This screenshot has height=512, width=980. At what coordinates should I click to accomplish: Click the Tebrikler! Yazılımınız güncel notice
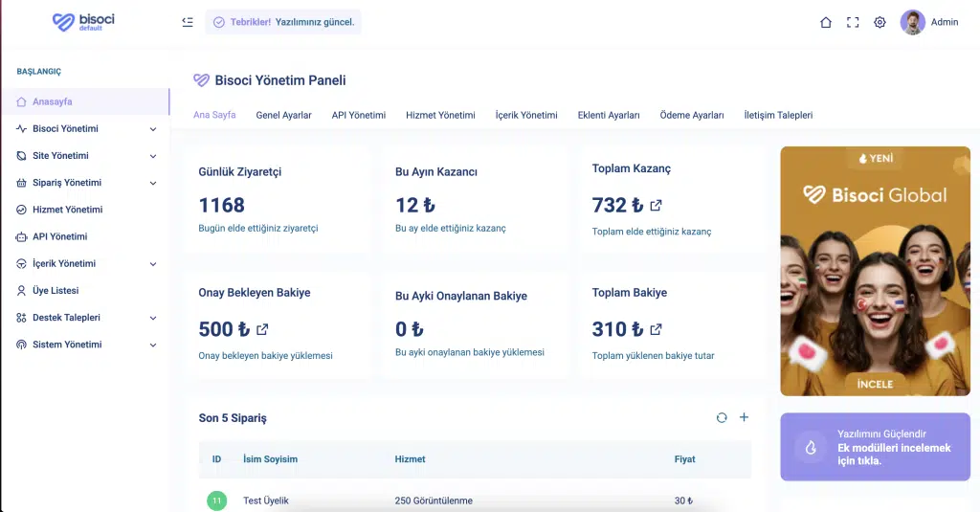pyautogui.click(x=283, y=22)
